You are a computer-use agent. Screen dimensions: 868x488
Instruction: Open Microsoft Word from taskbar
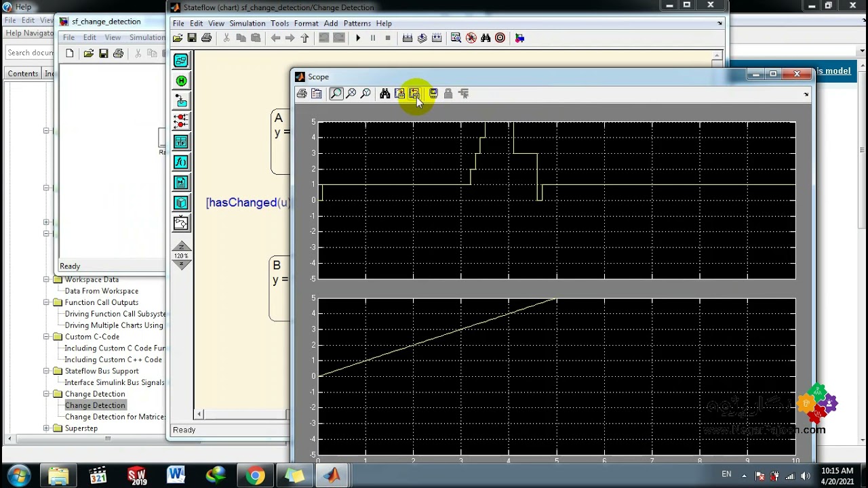pos(176,475)
